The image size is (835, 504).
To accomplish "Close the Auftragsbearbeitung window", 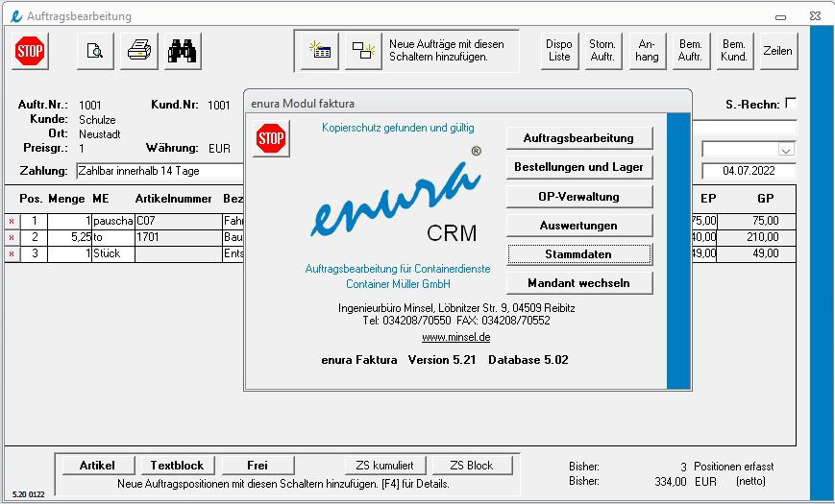I will (x=815, y=16).
